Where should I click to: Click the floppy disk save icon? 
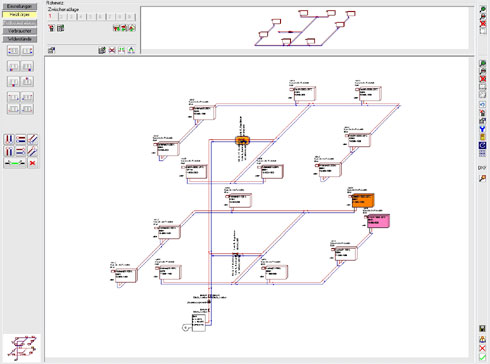pos(482,329)
